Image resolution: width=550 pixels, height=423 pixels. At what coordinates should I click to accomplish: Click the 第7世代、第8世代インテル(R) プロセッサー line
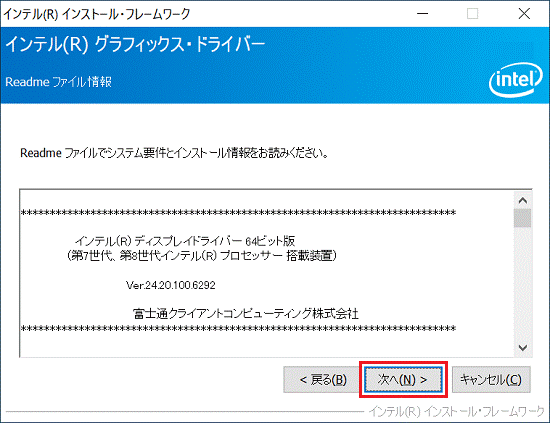(x=202, y=255)
